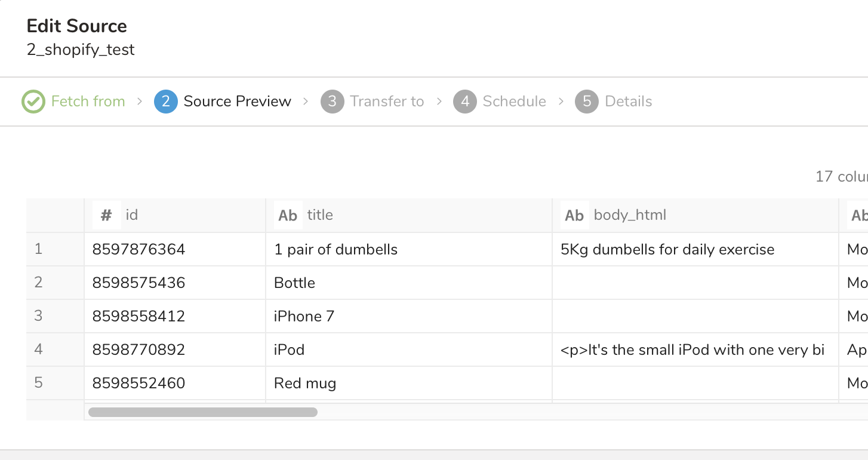The width and height of the screenshot is (868, 460).
Task: Click the step 3 circle icon
Action: tap(332, 102)
